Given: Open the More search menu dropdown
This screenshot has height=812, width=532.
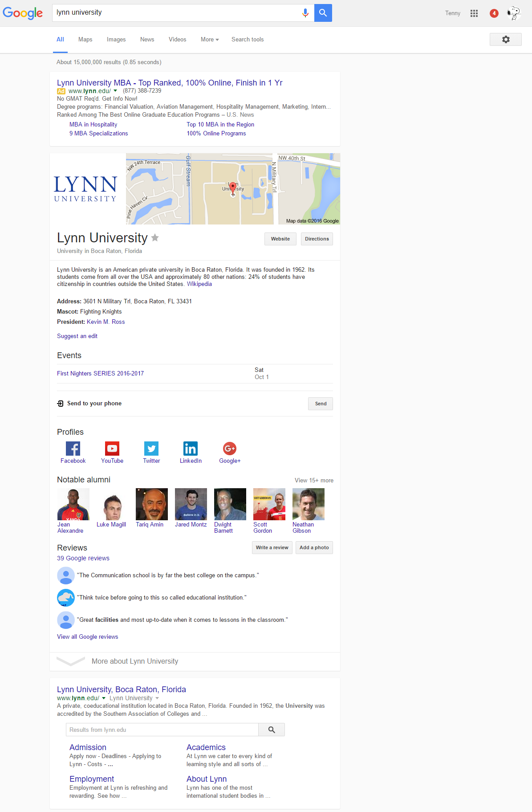Looking at the screenshot, I should click(x=210, y=40).
